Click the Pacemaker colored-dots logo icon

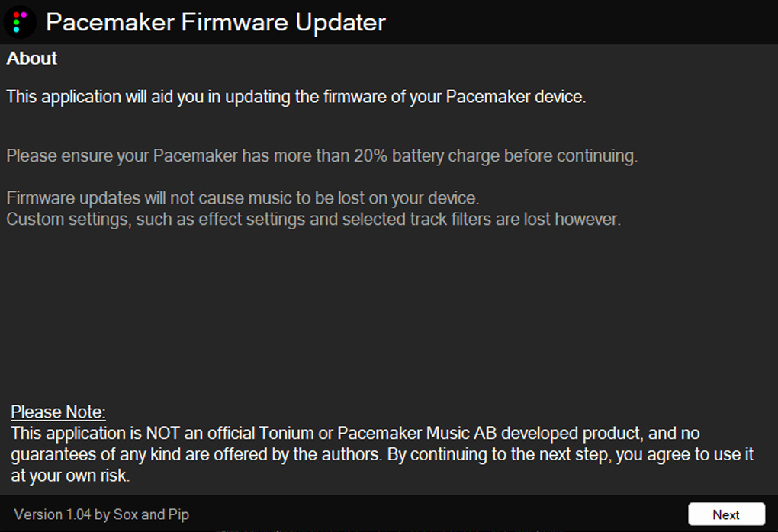pos(21,22)
